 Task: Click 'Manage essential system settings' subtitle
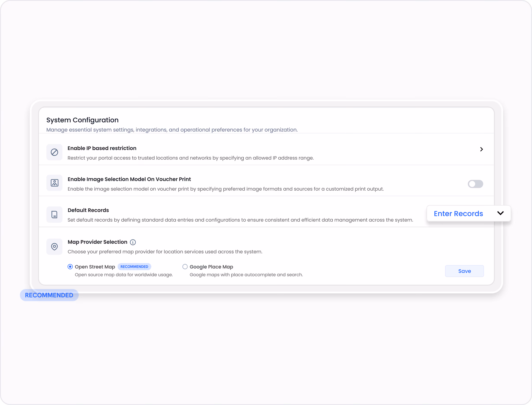coord(172,130)
